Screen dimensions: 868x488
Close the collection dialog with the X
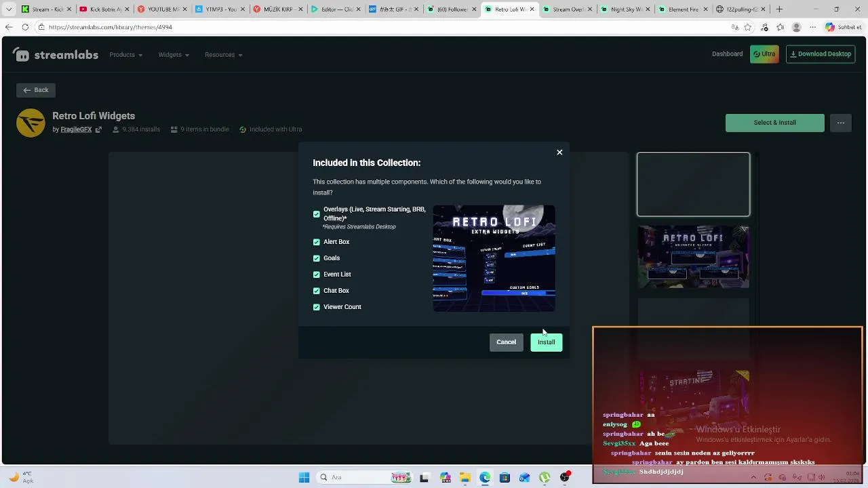pos(559,152)
